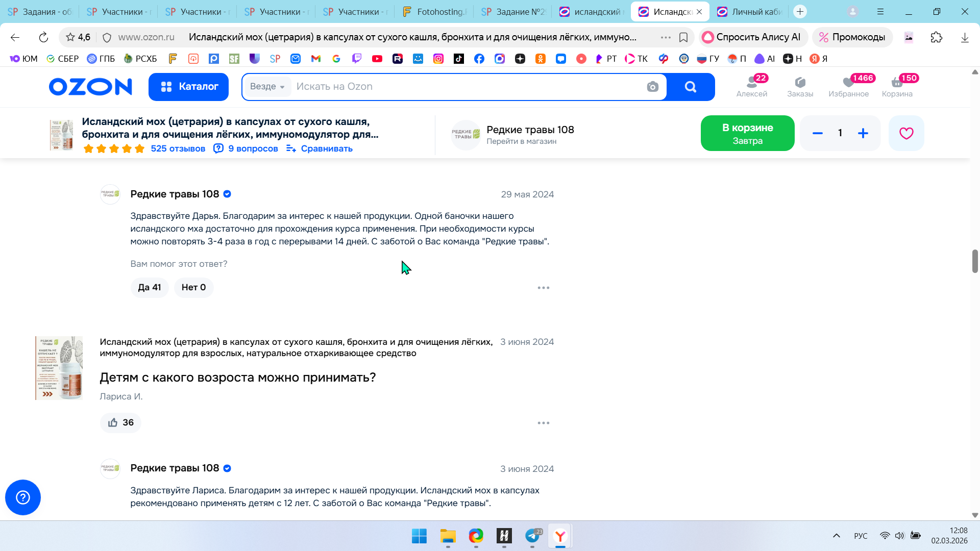
Task: Click in the Искать на Ozon field
Action: point(459,87)
